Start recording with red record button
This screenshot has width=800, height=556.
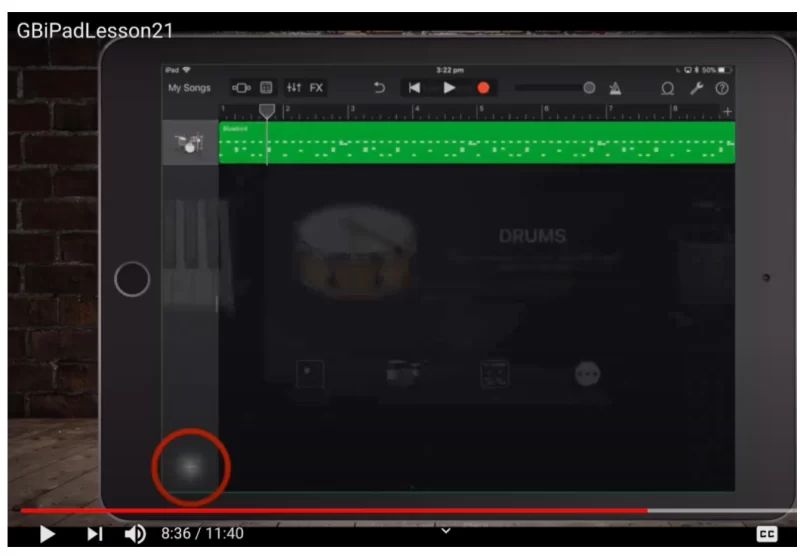click(483, 88)
